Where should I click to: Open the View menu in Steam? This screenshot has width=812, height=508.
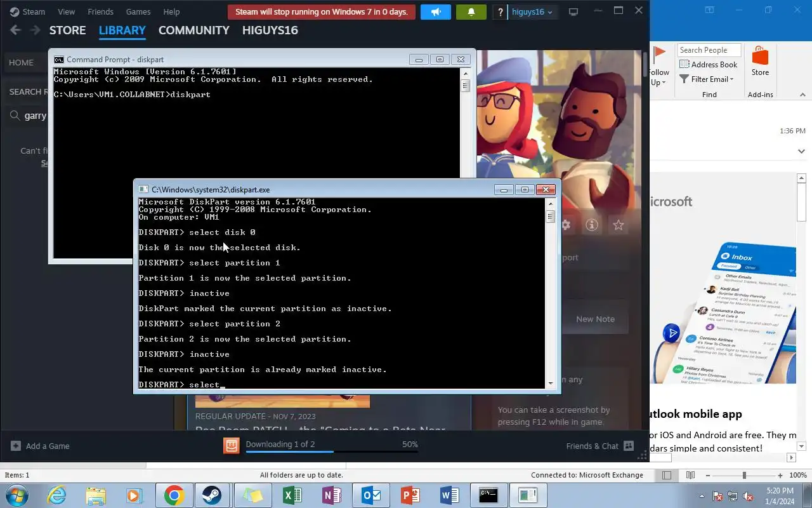pyautogui.click(x=66, y=11)
